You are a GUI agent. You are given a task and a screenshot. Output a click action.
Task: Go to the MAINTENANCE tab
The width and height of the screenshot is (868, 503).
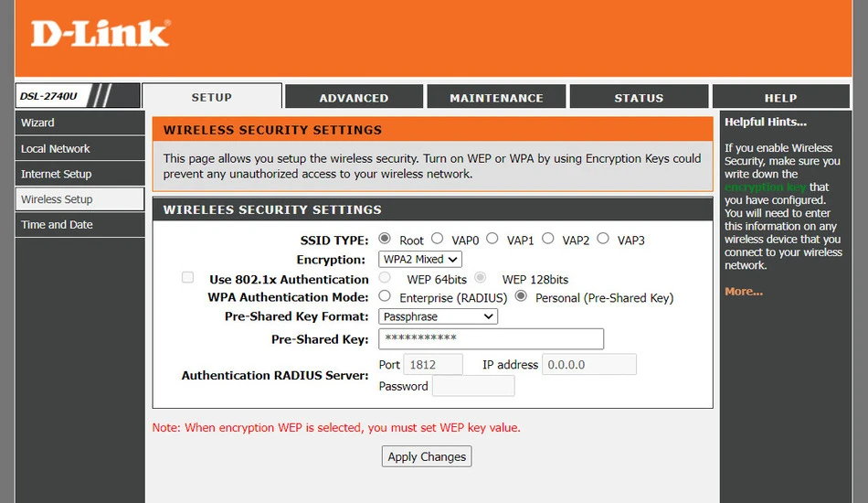(x=496, y=98)
